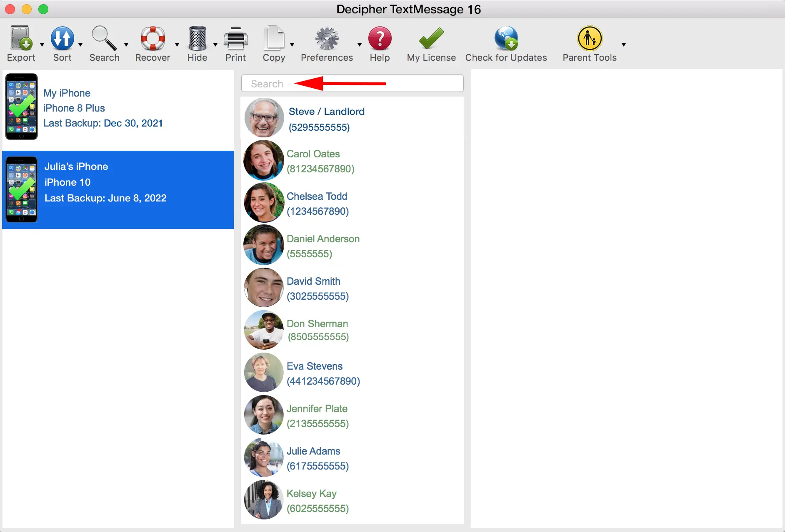The width and height of the screenshot is (785, 532).
Task: Open Chelsea Todd's conversation
Action: tap(317, 204)
